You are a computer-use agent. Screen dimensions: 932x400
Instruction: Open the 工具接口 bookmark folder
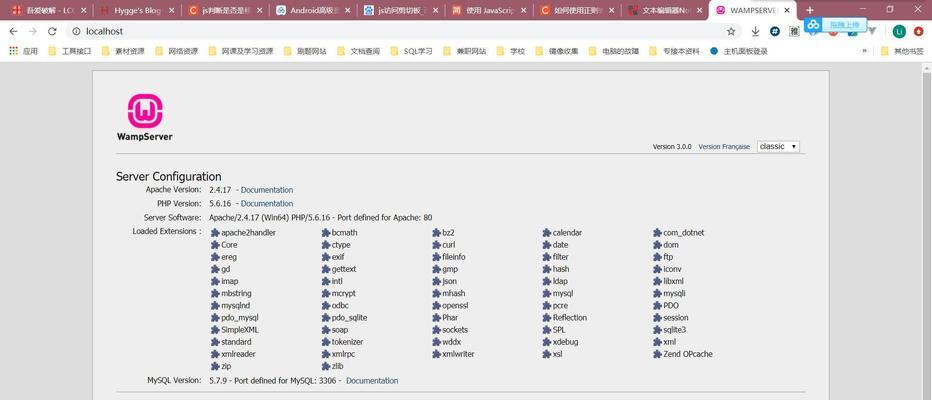(70, 51)
